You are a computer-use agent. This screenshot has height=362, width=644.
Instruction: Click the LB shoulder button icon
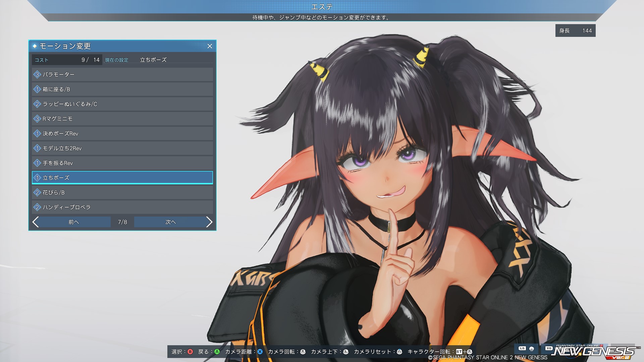point(522,349)
